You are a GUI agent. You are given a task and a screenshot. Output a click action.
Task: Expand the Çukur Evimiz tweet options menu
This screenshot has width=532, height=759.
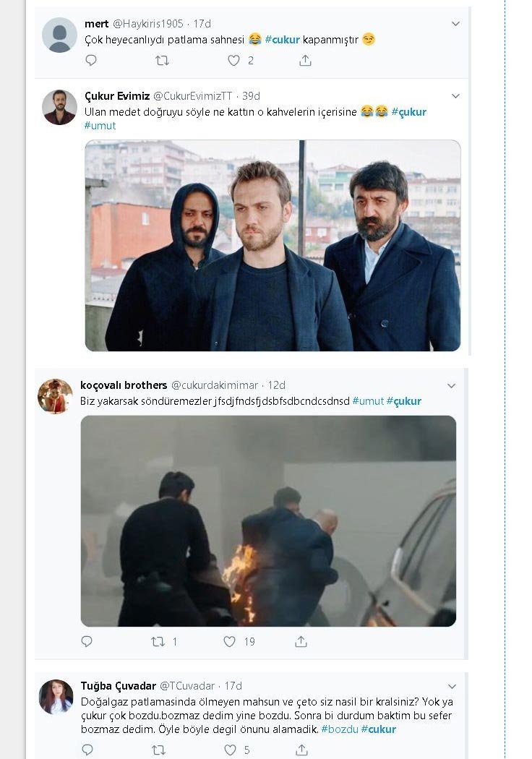(455, 96)
